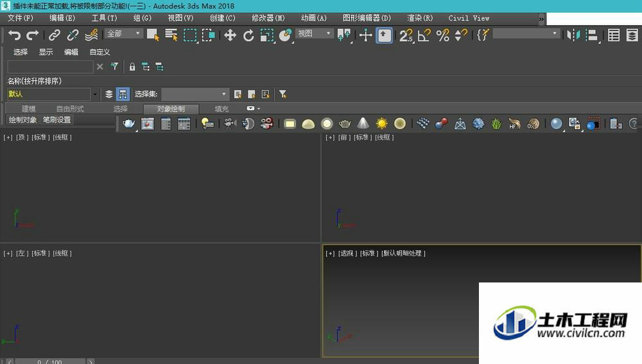The image size is (642, 364).
Task: Open the 选择集 dropdown
Action: [x=195, y=94]
